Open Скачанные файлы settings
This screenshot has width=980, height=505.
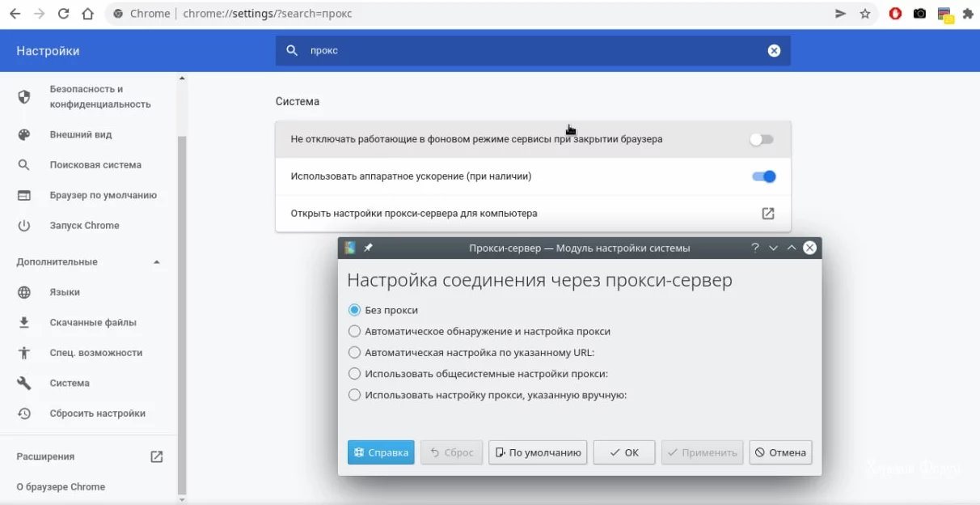tap(87, 322)
